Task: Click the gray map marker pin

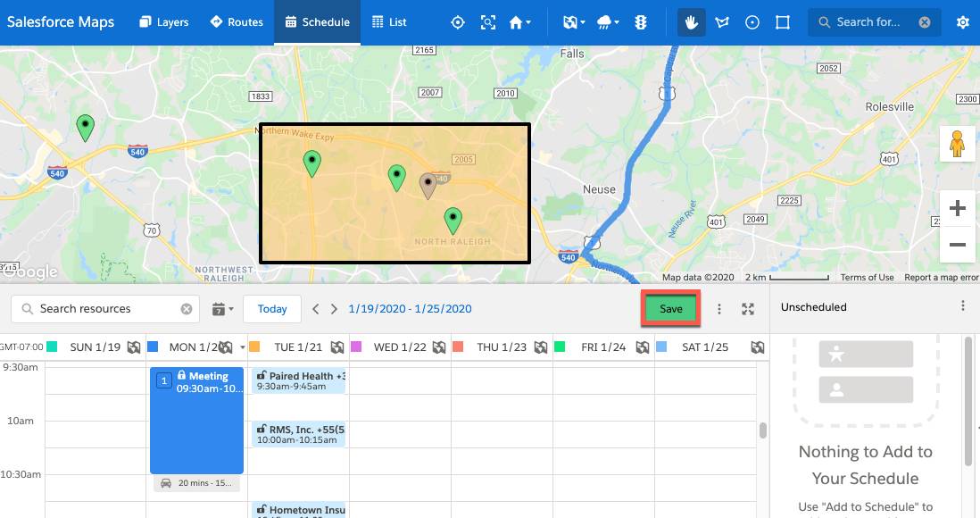Action: (428, 186)
